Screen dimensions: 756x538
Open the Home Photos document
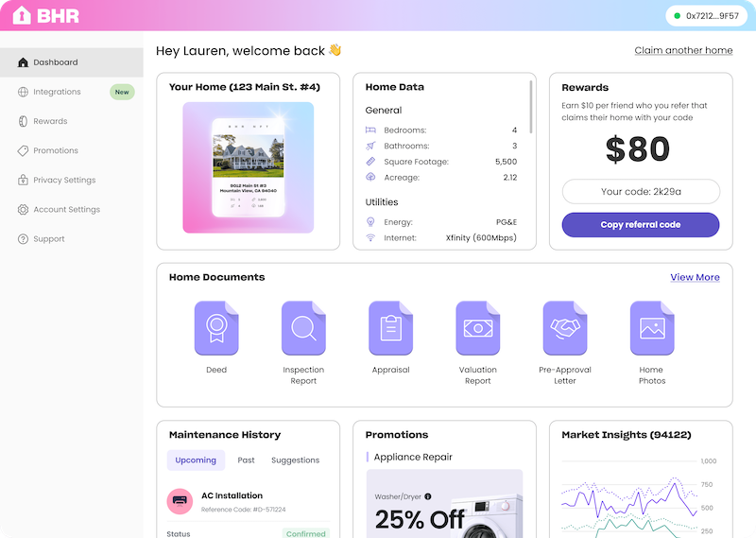(651, 328)
